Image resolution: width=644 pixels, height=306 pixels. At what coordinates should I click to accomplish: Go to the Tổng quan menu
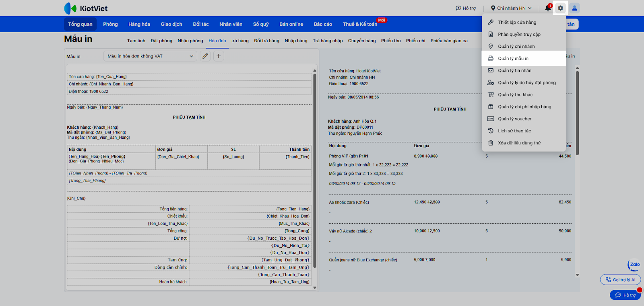80,24
